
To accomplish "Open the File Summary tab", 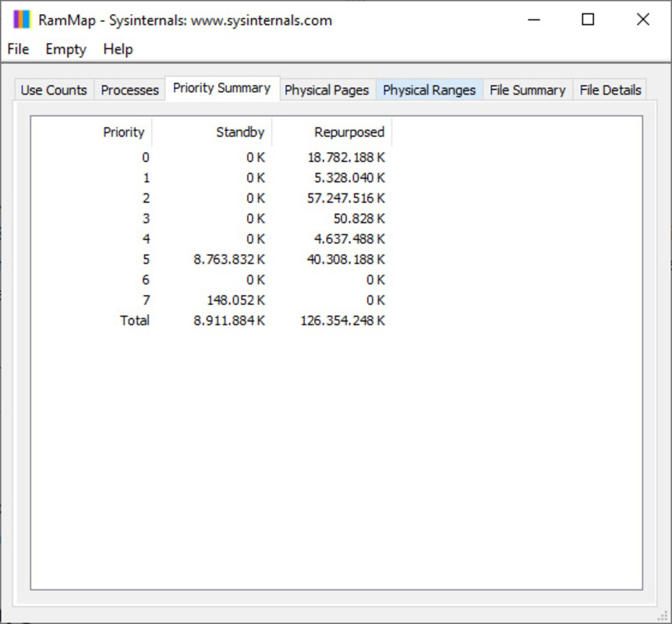I will (528, 90).
